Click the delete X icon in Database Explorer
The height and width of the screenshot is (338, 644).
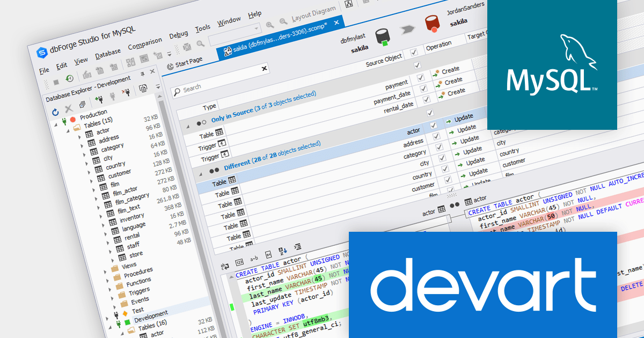(x=69, y=109)
